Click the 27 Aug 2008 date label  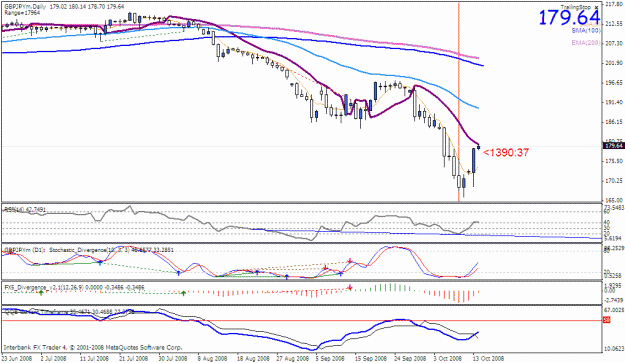click(x=292, y=358)
